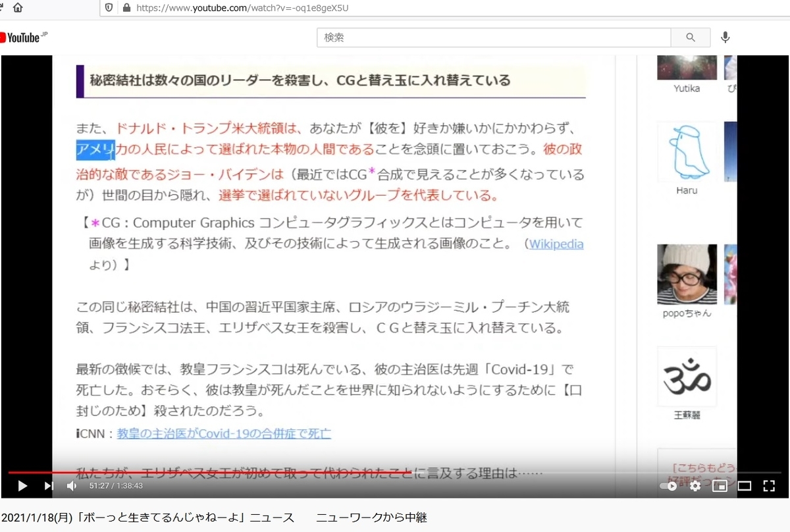Viewport: 790px width, 532px height.
Task: Click the Haru penguin avatar
Action: point(687,152)
